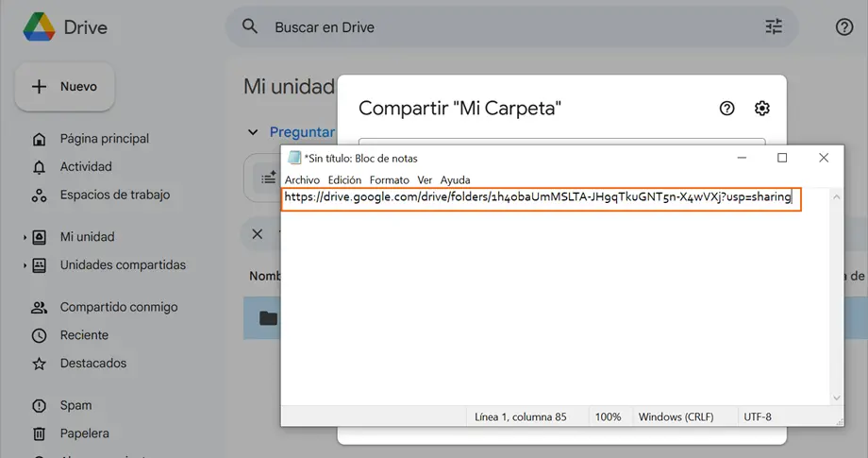Click the Mi unidad heading in Drive
This screenshot has width=868, height=458.
289,86
